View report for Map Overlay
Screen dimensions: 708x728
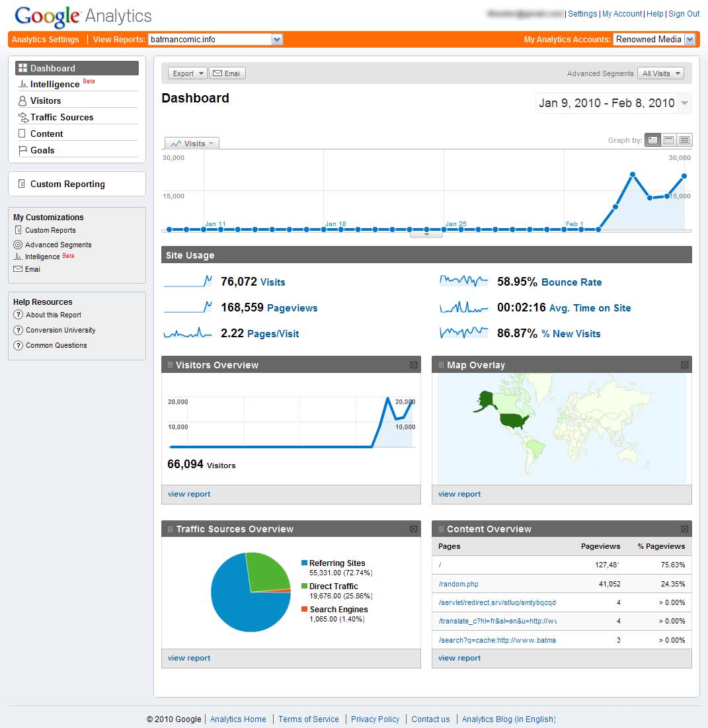click(x=459, y=494)
